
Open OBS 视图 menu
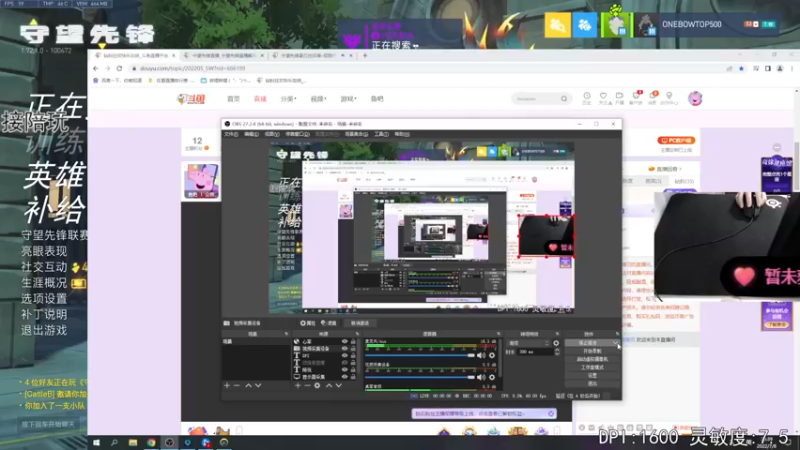pyautogui.click(x=272, y=134)
